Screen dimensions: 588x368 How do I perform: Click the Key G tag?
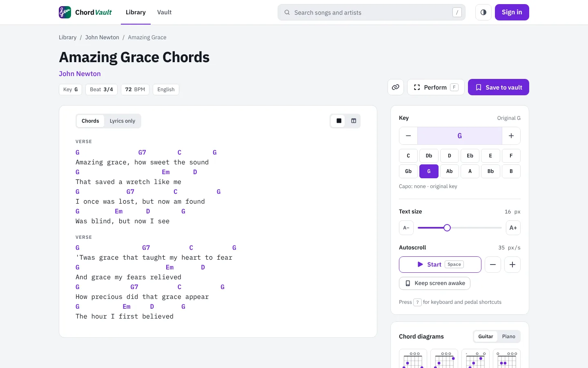[71, 90]
